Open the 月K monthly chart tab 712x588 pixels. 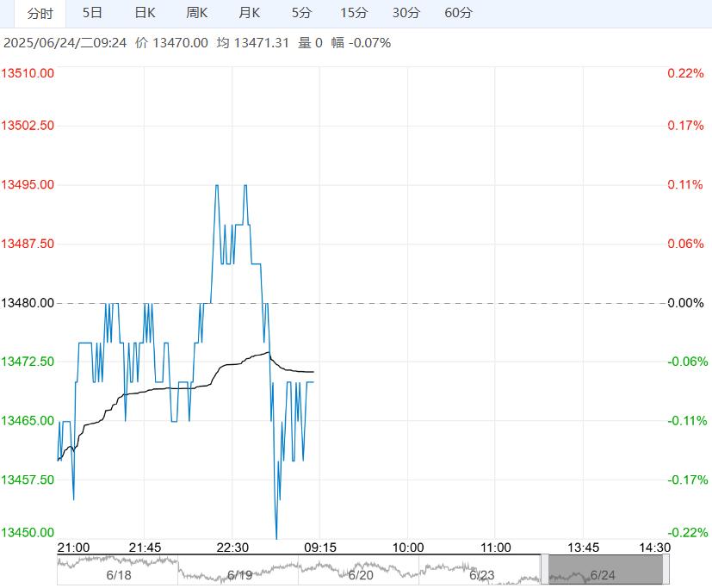coord(250,13)
